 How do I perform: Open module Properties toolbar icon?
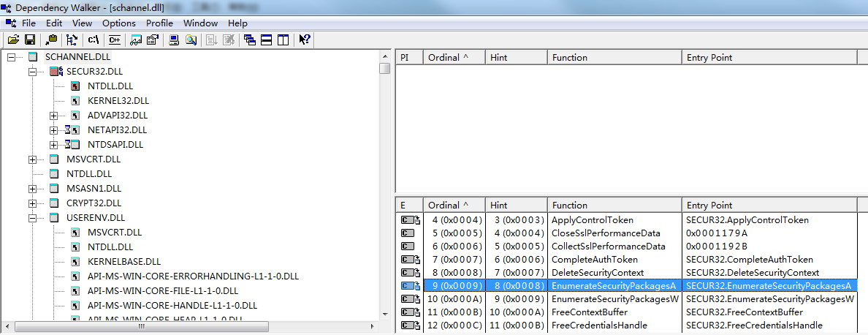coord(153,39)
